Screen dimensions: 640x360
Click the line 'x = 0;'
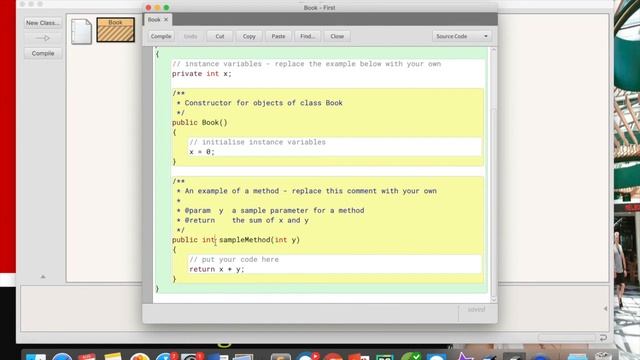click(x=202, y=152)
